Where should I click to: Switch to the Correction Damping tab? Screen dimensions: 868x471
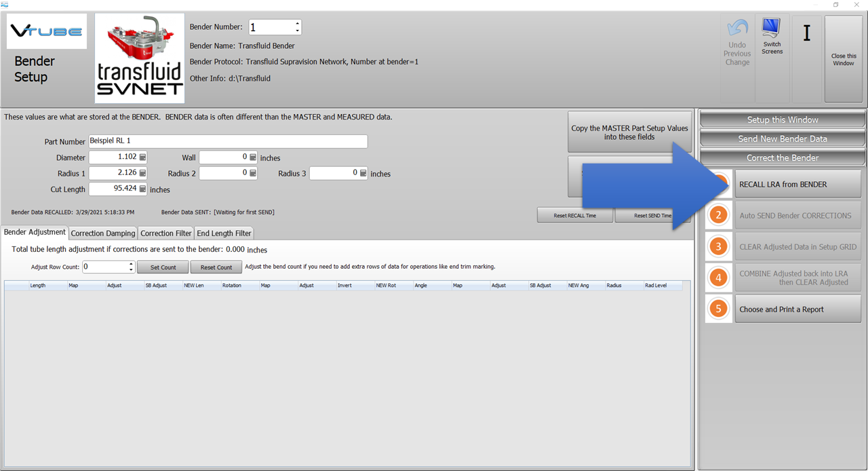(x=102, y=233)
